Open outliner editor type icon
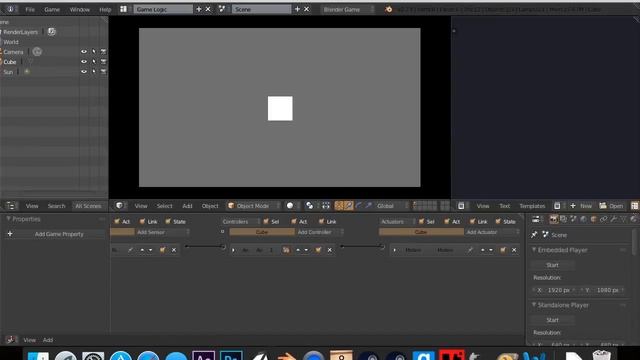Viewport: 640px width, 360px height. 11,206
